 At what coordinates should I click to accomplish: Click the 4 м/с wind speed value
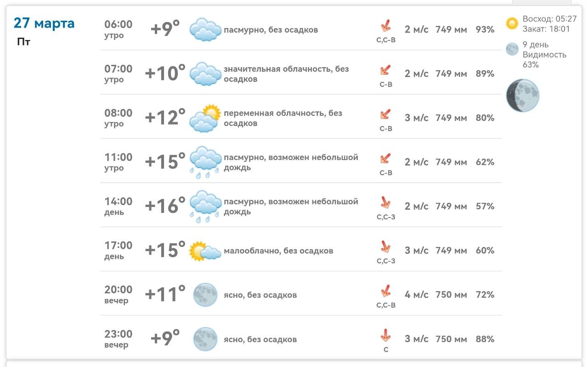click(x=416, y=295)
